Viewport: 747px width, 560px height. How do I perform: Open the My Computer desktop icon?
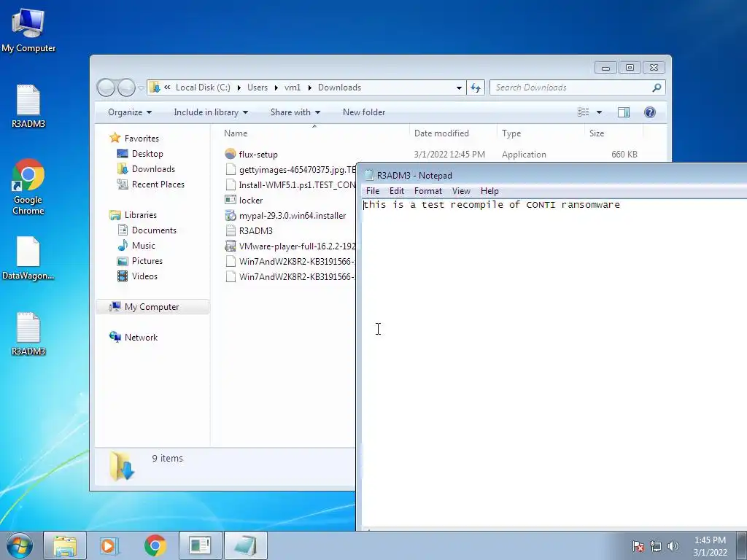28,30
